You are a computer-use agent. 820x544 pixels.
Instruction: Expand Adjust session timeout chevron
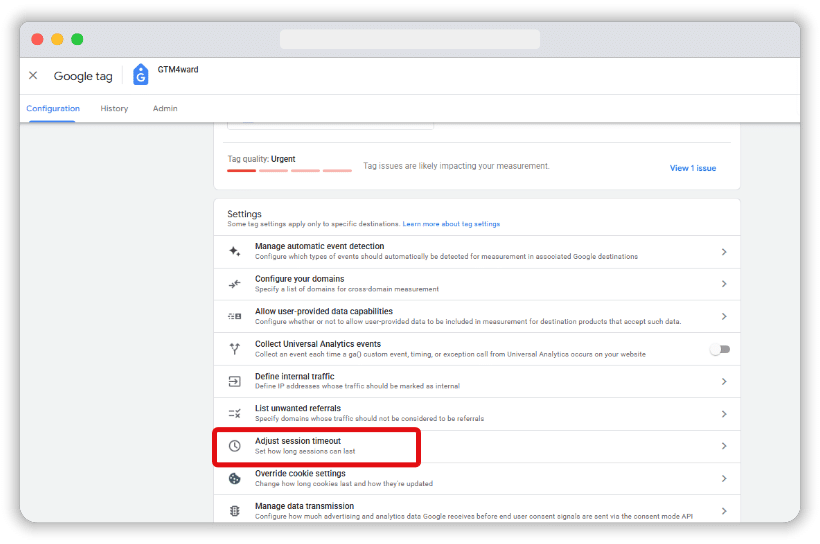coord(724,446)
